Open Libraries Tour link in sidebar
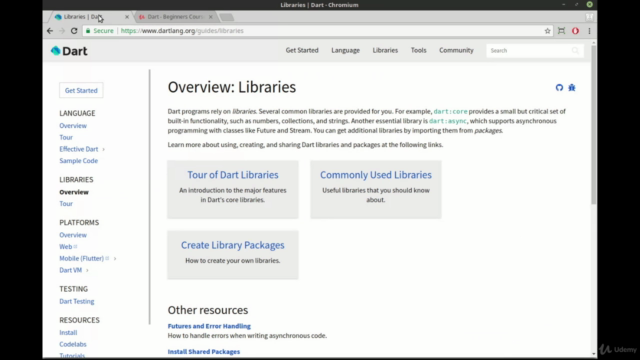 (66, 204)
